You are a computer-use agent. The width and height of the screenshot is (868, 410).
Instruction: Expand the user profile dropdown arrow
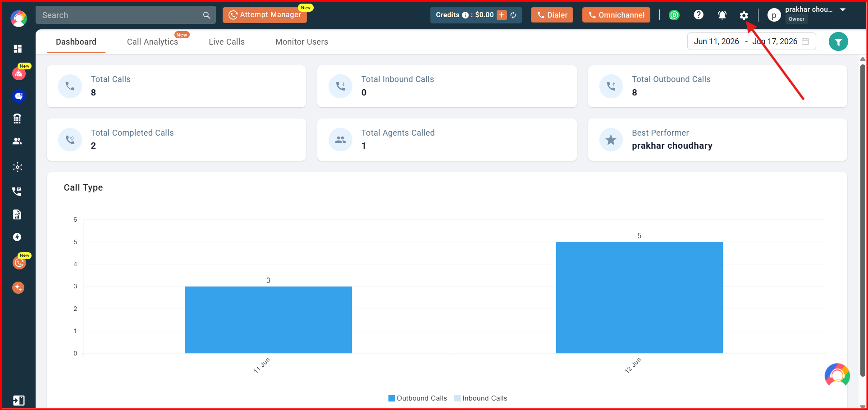(843, 9)
